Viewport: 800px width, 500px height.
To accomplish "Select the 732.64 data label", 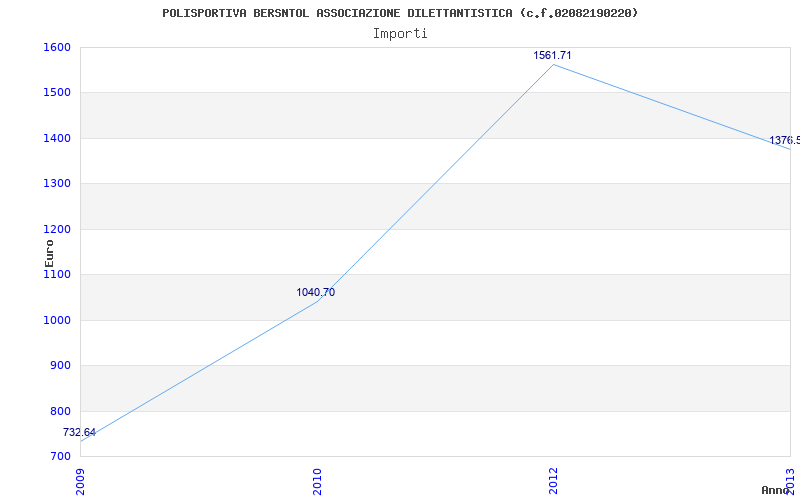I will 79,432.
